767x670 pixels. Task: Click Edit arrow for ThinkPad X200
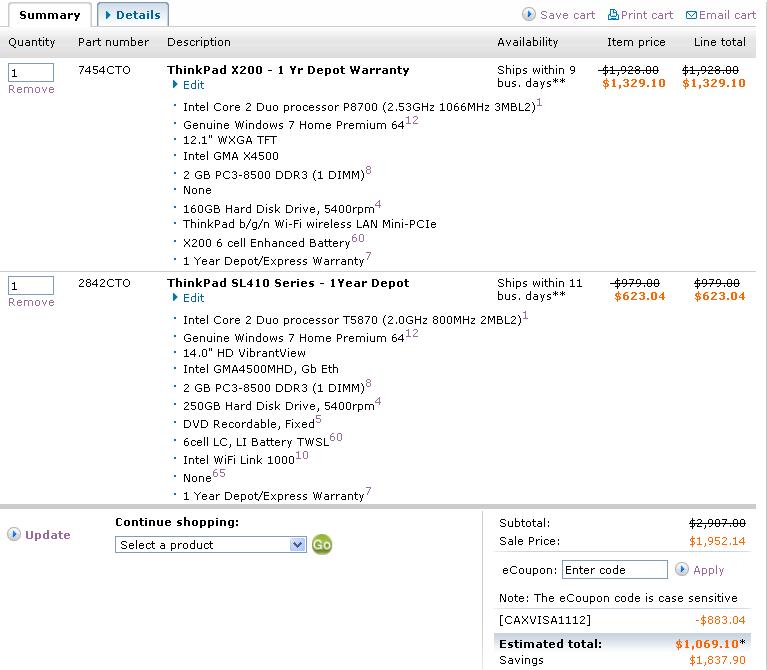tap(175, 86)
